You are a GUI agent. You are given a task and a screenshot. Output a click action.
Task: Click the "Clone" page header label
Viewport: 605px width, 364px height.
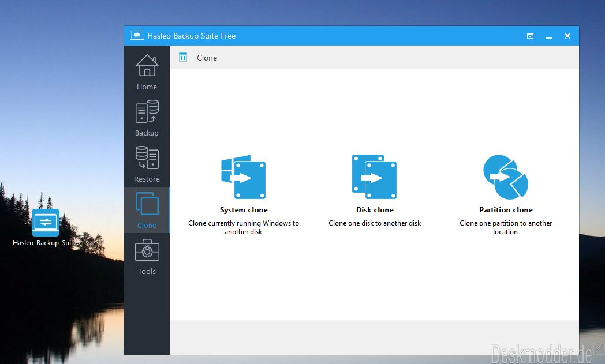(x=207, y=58)
